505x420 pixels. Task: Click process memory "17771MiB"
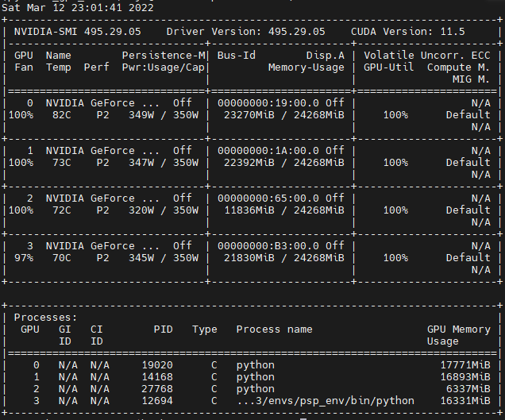pos(465,365)
